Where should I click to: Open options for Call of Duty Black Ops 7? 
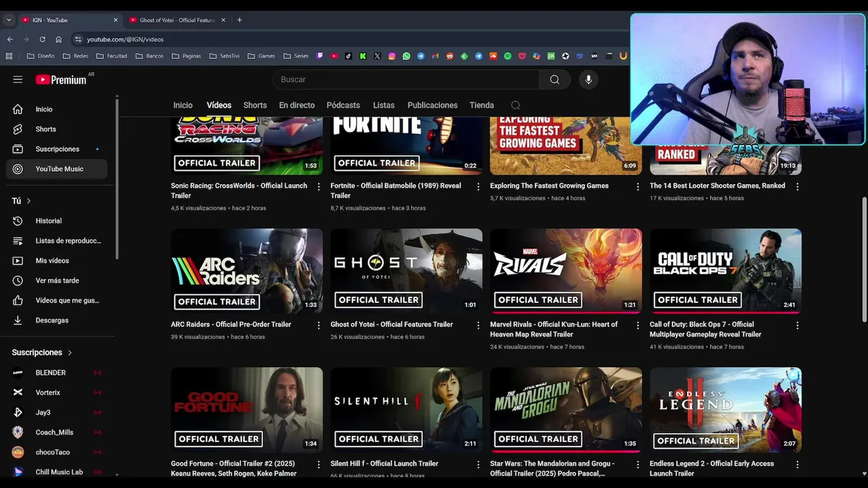pyautogui.click(x=797, y=325)
